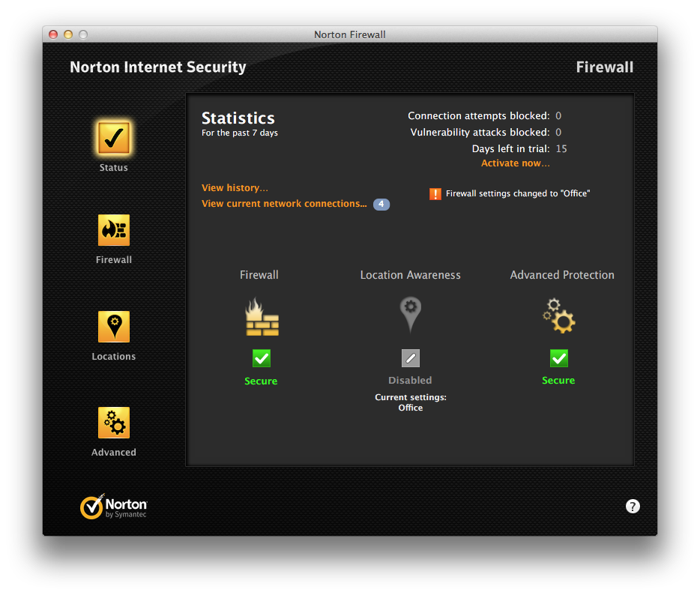This screenshot has width=700, height=595.
Task: Click the Advanced Protection gears icon
Action: point(559,315)
